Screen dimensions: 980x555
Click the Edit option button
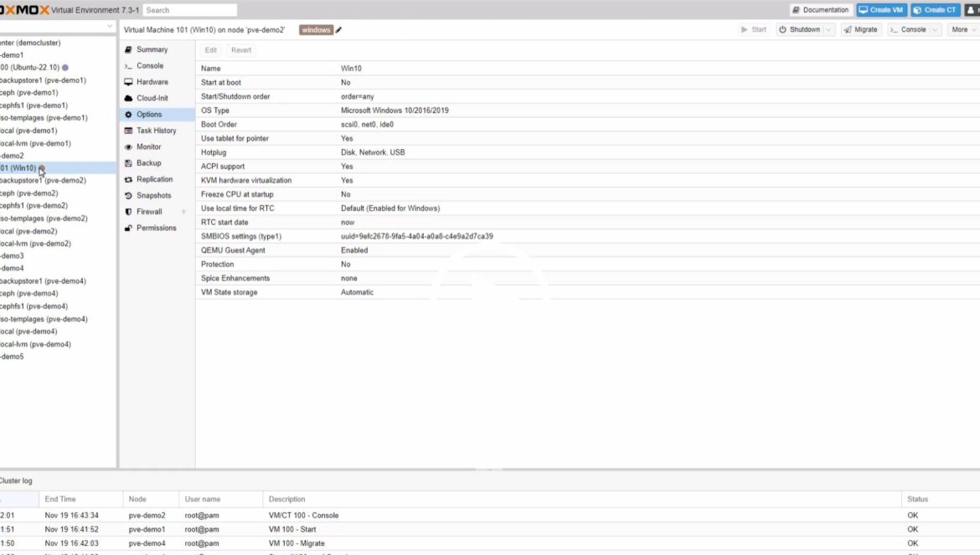(210, 50)
